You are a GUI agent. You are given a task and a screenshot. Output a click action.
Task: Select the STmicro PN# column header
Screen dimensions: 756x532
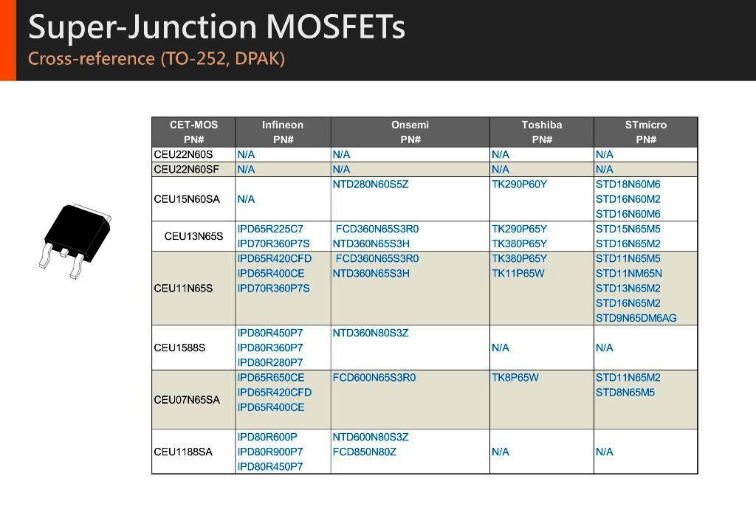pos(645,132)
